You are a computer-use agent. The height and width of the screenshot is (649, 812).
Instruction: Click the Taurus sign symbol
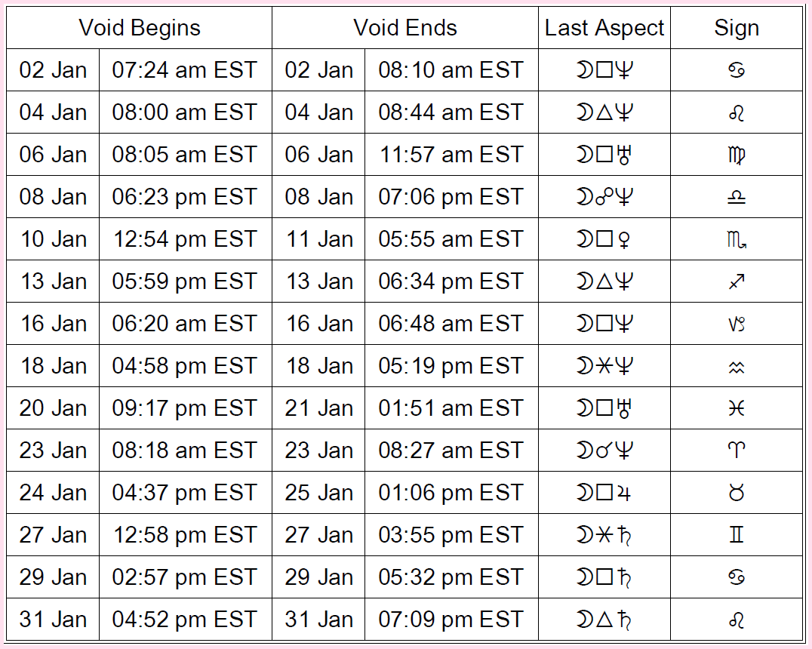coord(737,493)
